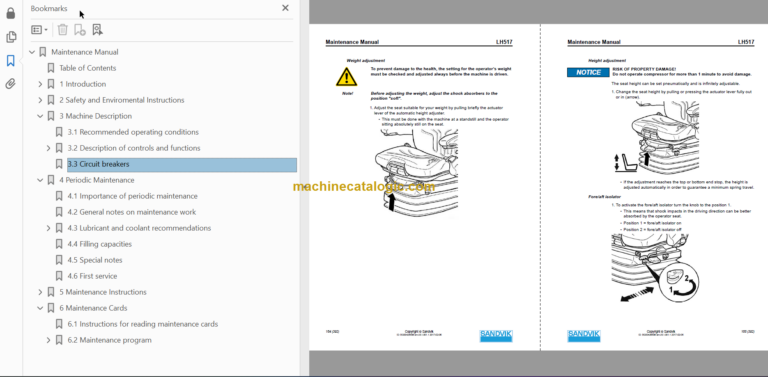
Task: Click the bookmark icon beside 3.3 Circuit breakers
Action: click(59, 164)
